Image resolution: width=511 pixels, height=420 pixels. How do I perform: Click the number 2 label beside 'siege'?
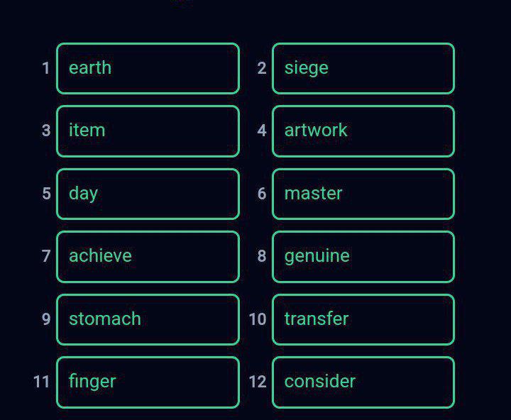click(262, 68)
